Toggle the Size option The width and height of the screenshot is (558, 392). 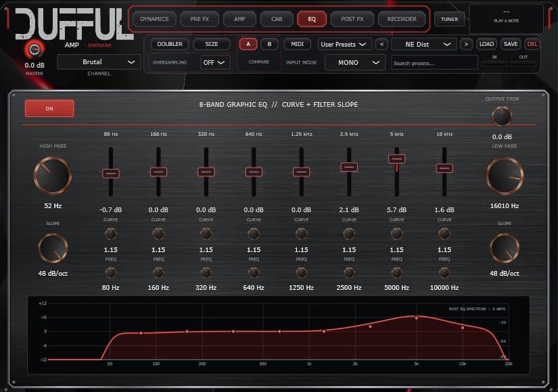click(x=212, y=44)
